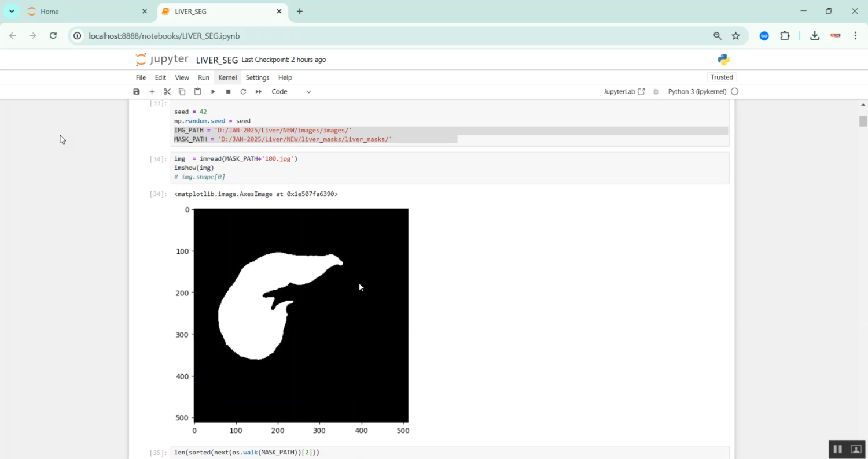This screenshot has height=459, width=868.
Task: Click the '# img.shape[0]' comment line
Action: click(200, 177)
